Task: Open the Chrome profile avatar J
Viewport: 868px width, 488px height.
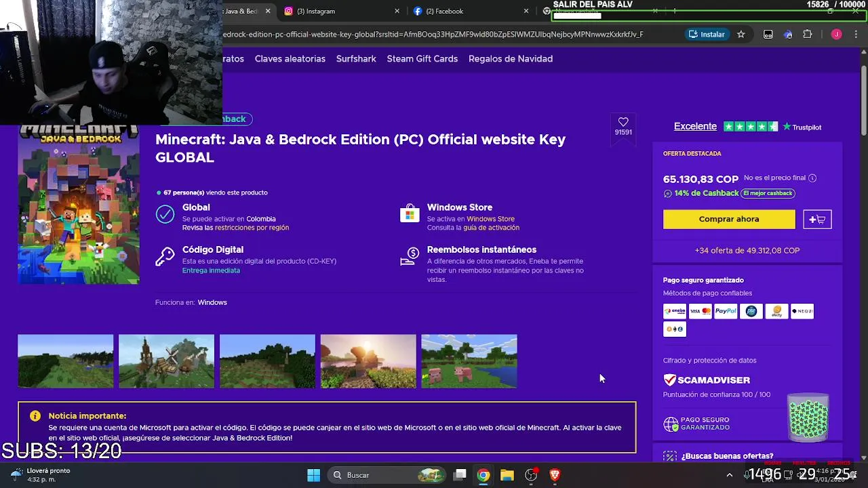Action: [x=837, y=34]
